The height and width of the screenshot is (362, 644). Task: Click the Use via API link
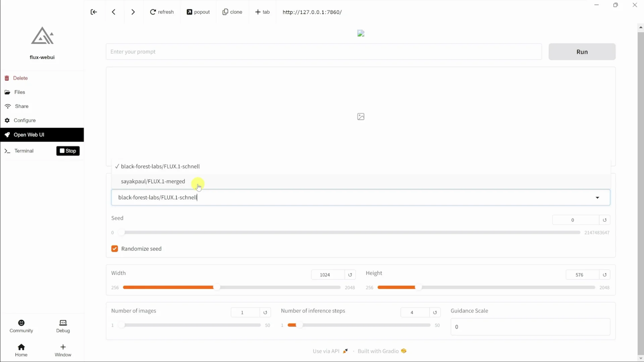point(326,351)
